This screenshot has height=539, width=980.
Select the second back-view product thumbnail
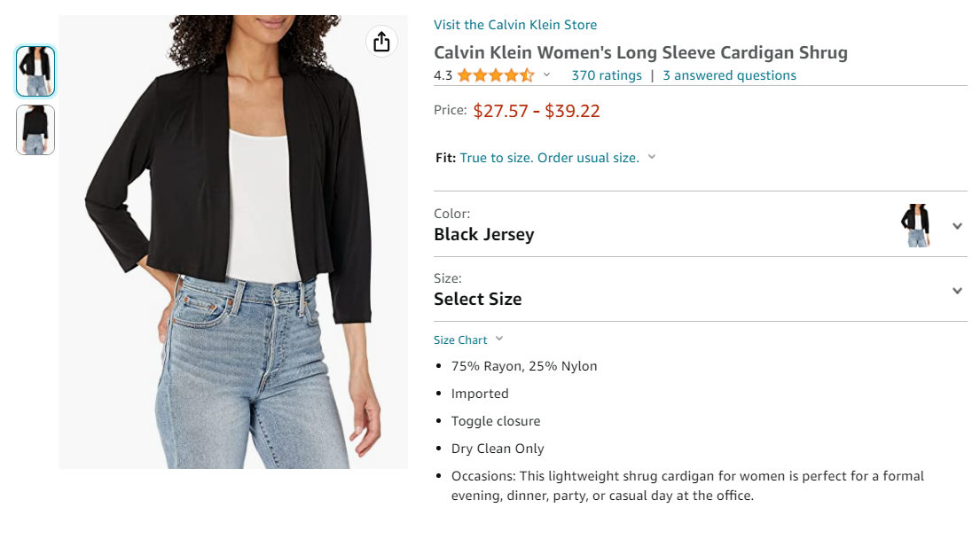[35, 129]
